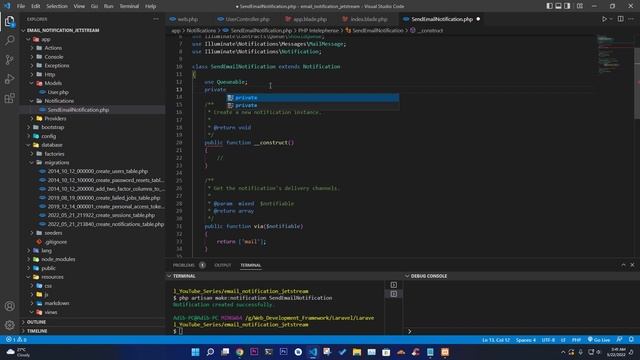
Task: Open the Selection menu
Action: (x=57, y=6)
